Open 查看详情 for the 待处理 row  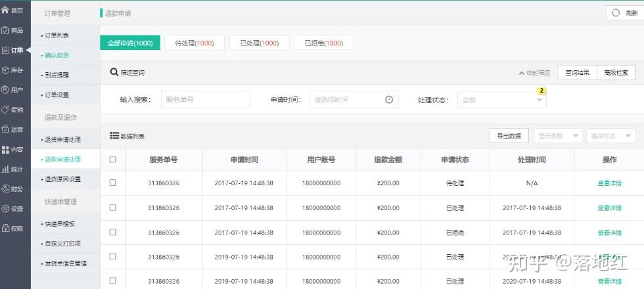point(610,183)
